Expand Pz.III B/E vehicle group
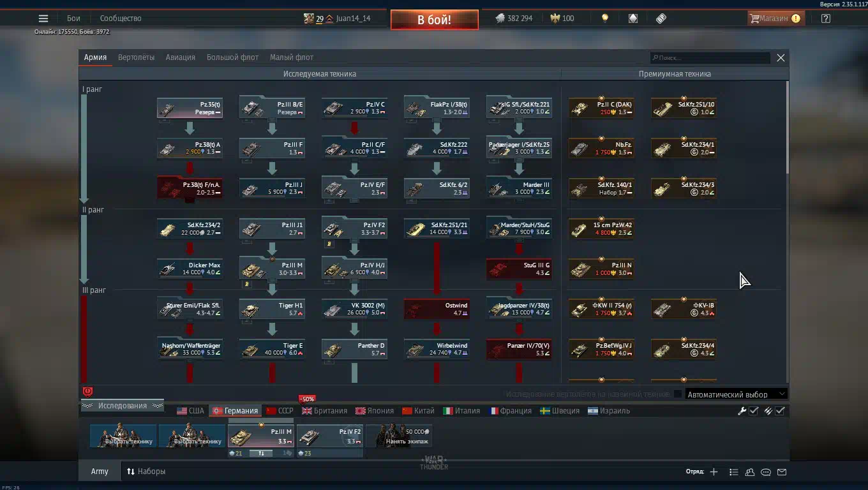Viewport: 868px width, 490px height. click(x=271, y=107)
